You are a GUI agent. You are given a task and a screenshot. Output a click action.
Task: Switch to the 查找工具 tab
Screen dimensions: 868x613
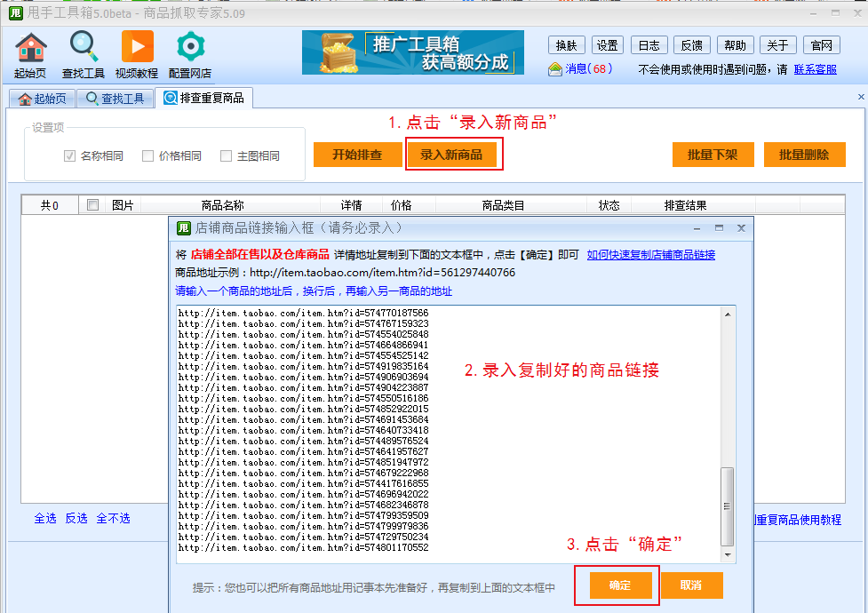pyautogui.click(x=115, y=99)
